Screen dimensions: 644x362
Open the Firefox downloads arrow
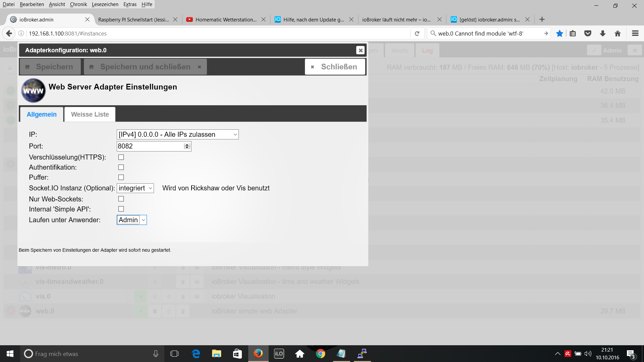pos(602,34)
